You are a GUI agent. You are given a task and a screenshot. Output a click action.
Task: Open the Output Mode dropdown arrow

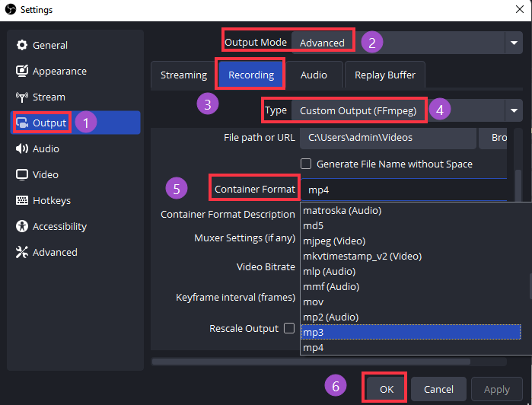pos(514,43)
